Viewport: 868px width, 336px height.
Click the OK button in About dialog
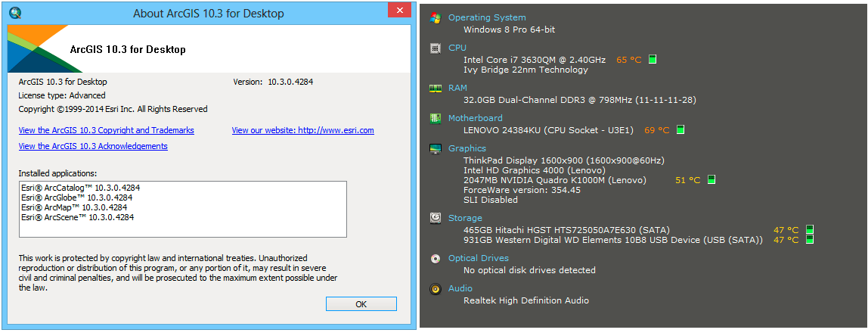click(361, 304)
